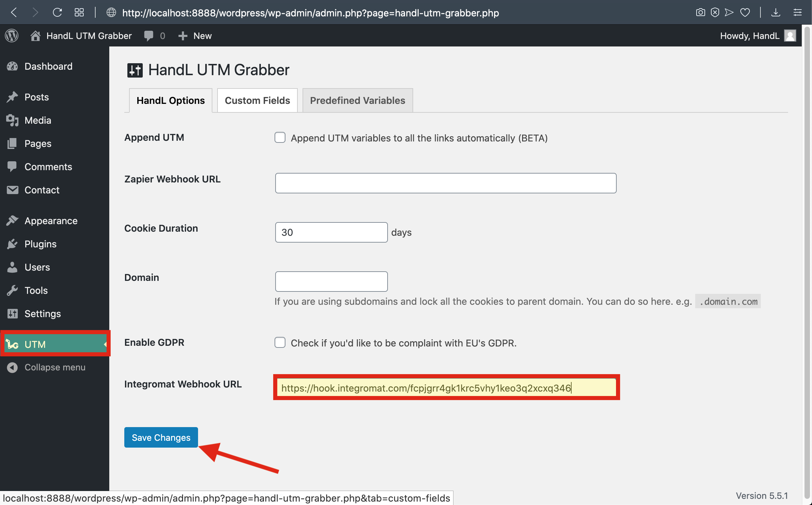Image resolution: width=812 pixels, height=505 pixels.
Task: Open the downloads arrow icon
Action: click(775, 13)
